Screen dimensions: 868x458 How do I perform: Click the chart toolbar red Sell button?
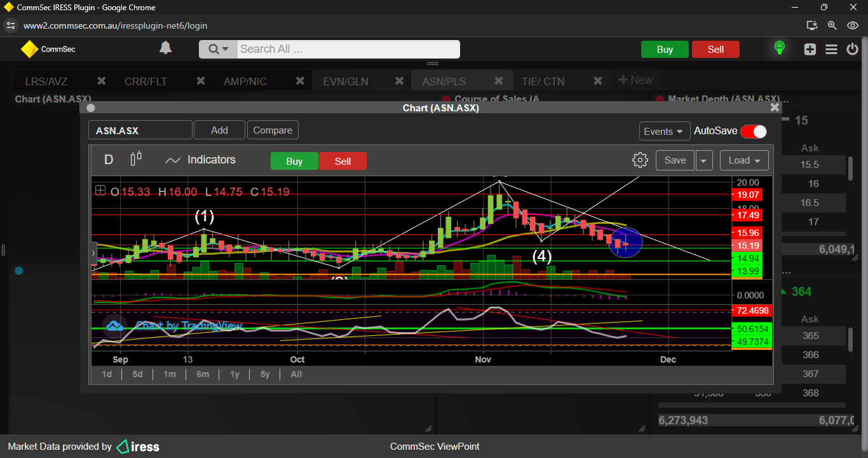[342, 161]
